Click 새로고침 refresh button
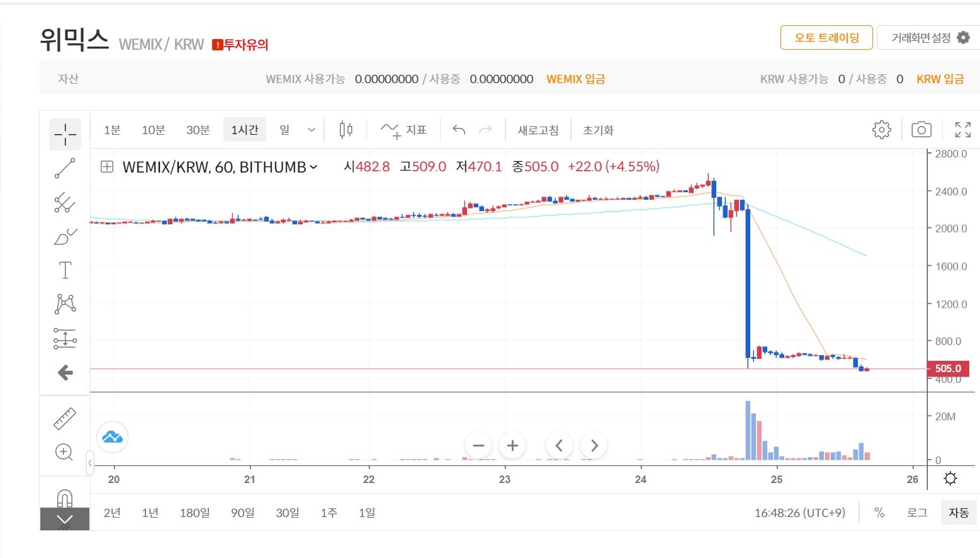980x558 pixels. 538,130
